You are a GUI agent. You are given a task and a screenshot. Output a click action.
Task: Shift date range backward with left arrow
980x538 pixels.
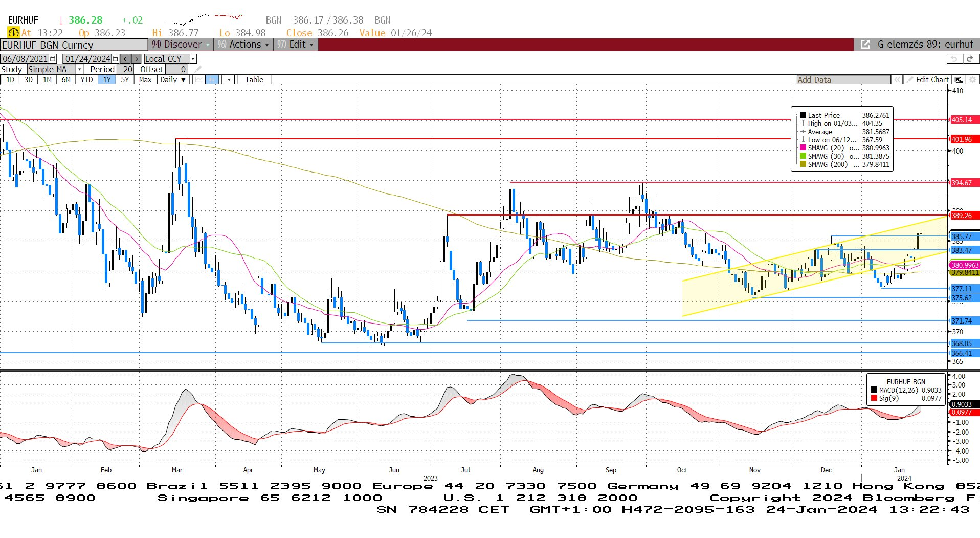(x=126, y=59)
